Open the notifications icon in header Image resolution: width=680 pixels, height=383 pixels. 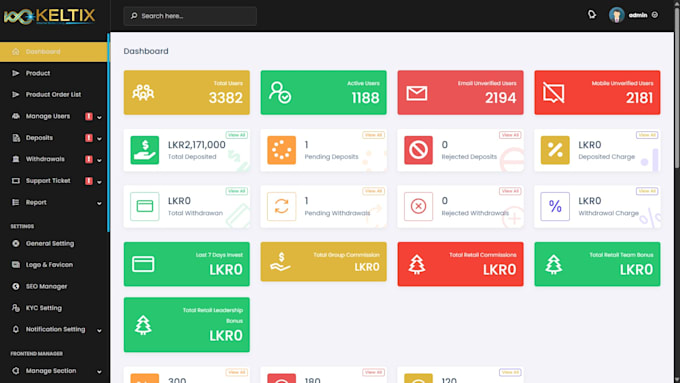point(592,15)
